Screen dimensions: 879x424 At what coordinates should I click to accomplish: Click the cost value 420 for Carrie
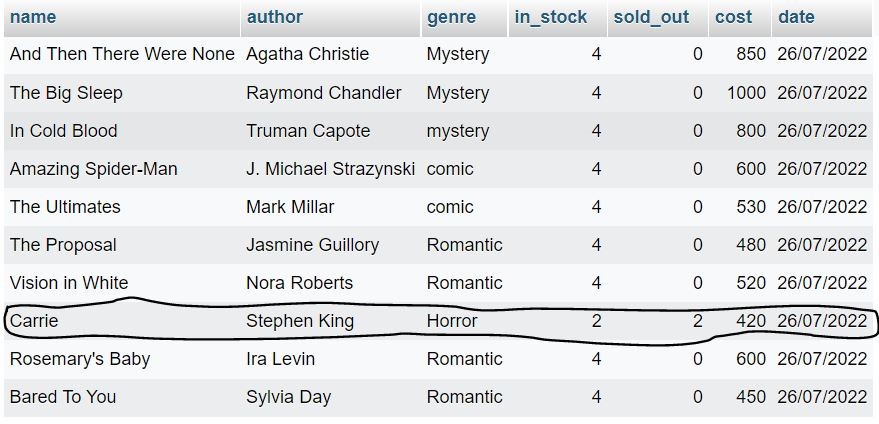pos(750,321)
